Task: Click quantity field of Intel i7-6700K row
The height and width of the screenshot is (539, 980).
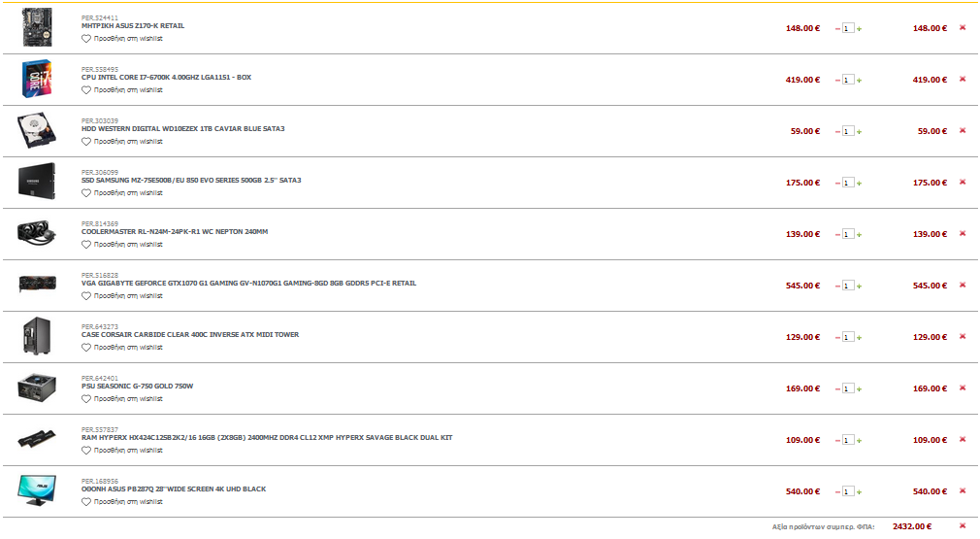Action: point(848,80)
